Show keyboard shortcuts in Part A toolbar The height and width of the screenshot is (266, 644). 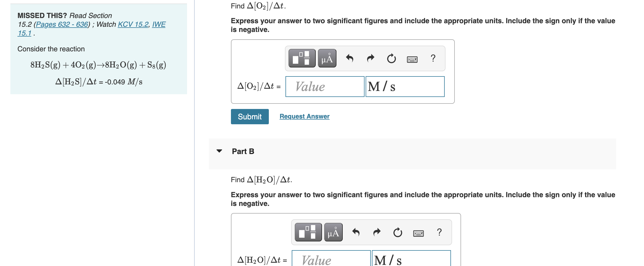(x=412, y=59)
